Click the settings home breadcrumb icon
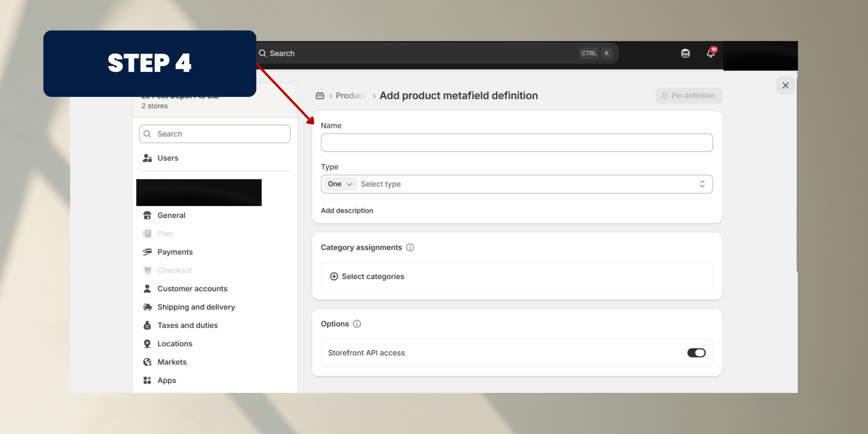This screenshot has width=868, height=434. click(x=320, y=96)
